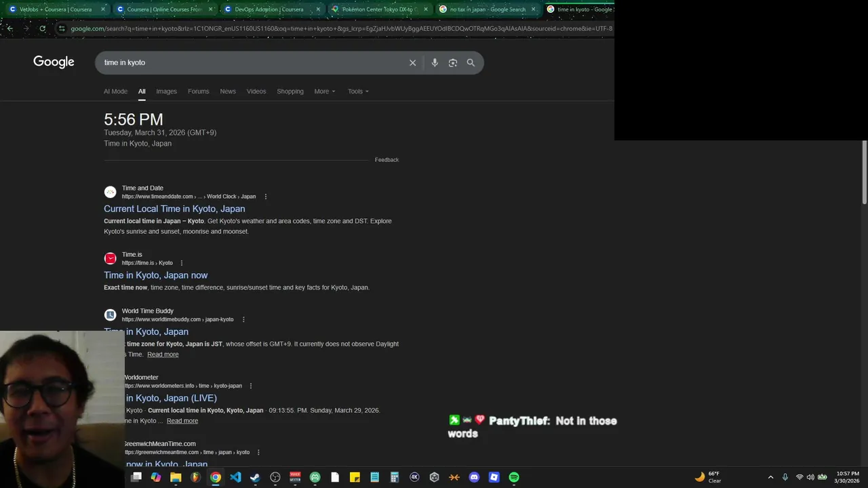The image size is (868, 488).
Task: Select the Videos search tab
Action: click(256, 91)
